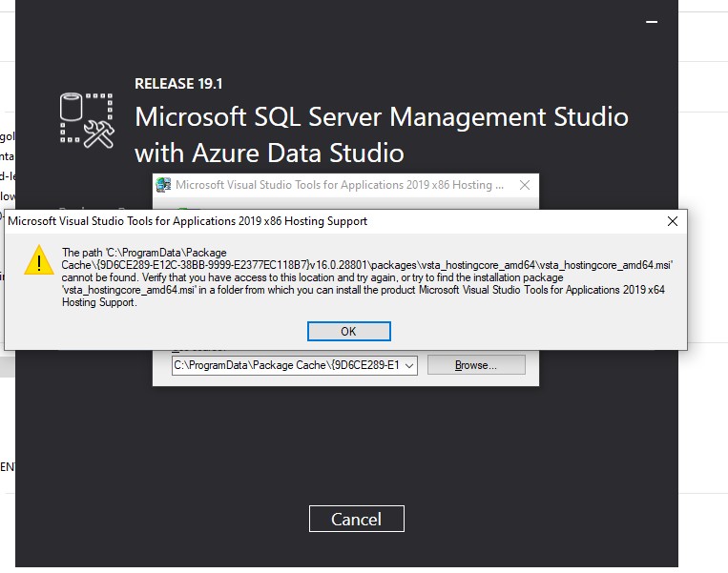Close the Hosting Support warning dialog
Viewport: 728px width, 573px height.
click(x=673, y=221)
